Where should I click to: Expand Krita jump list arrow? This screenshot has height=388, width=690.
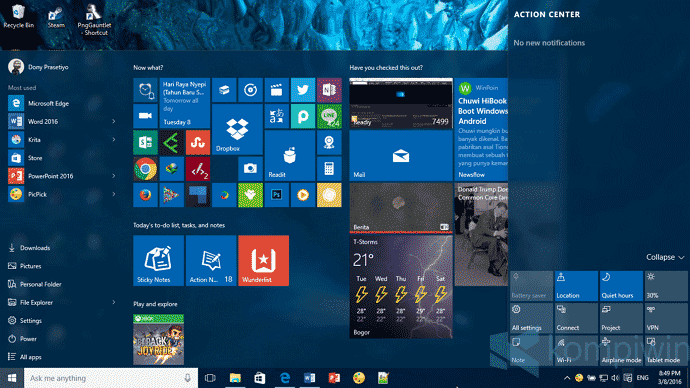click(x=114, y=139)
